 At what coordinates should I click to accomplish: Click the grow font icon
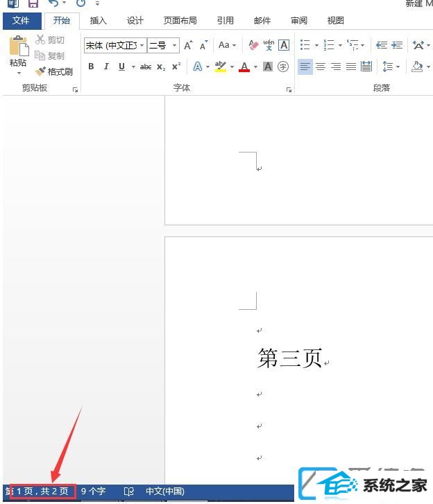(188, 45)
